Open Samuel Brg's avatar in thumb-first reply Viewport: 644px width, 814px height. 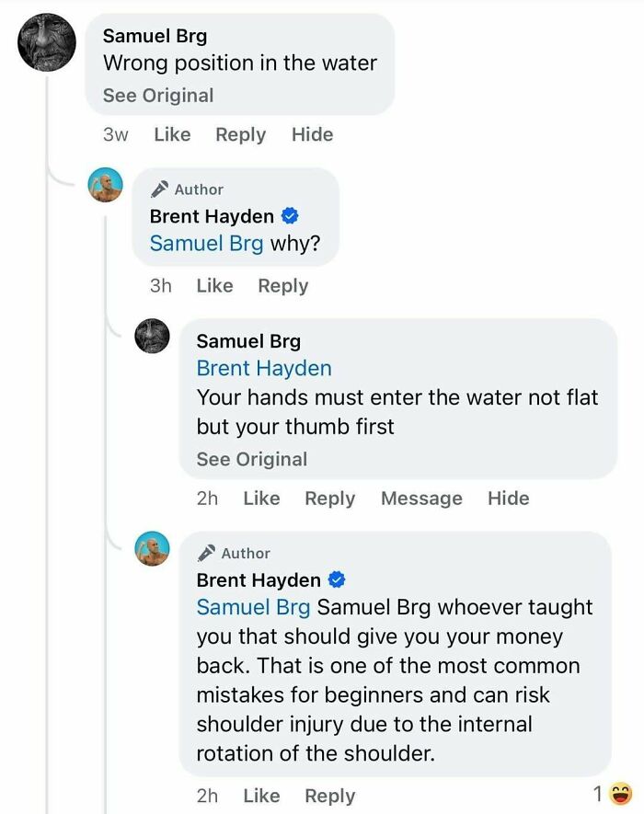[x=153, y=337]
